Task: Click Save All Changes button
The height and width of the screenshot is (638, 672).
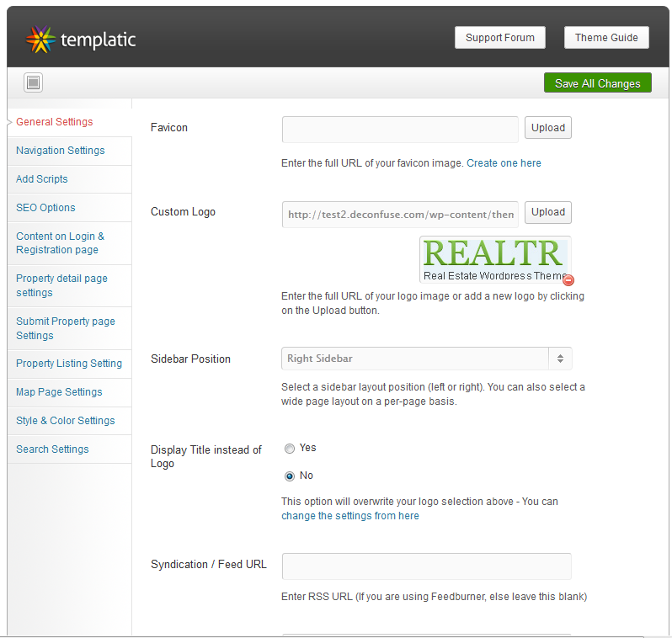Action: [x=597, y=82]
